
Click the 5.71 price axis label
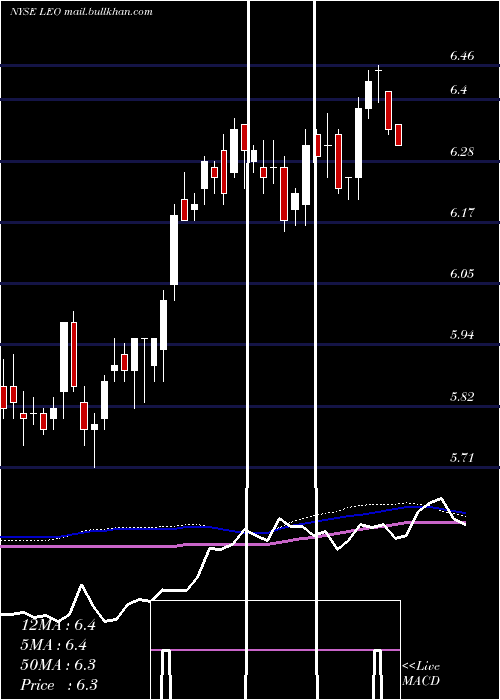pos(462,458)
